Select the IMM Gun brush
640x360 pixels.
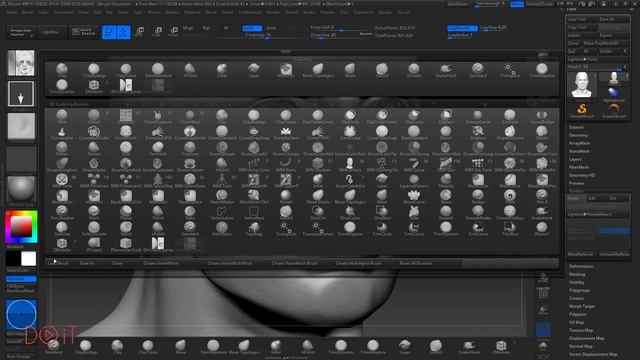[446, 164]
